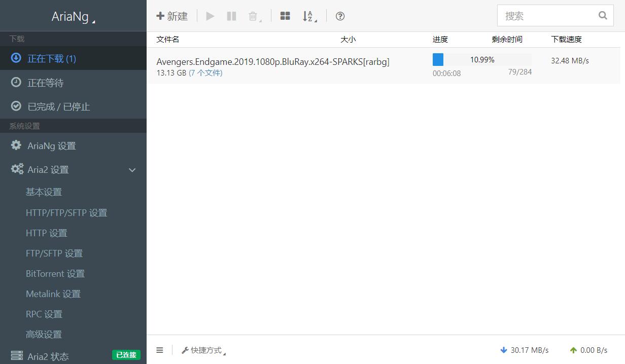Click the server icon beside Aria2 状态

[17, 355]
